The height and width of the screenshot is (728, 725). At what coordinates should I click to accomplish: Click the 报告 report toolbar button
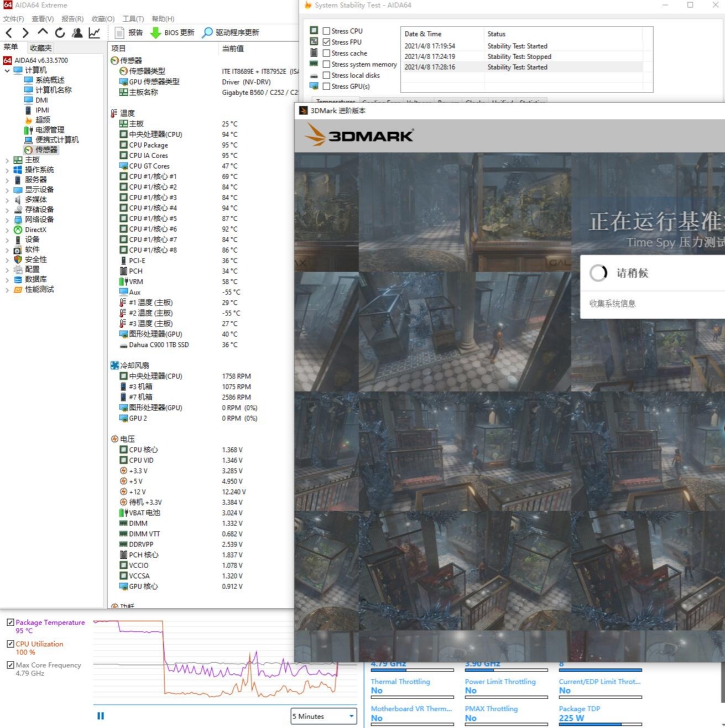point(129,33)
